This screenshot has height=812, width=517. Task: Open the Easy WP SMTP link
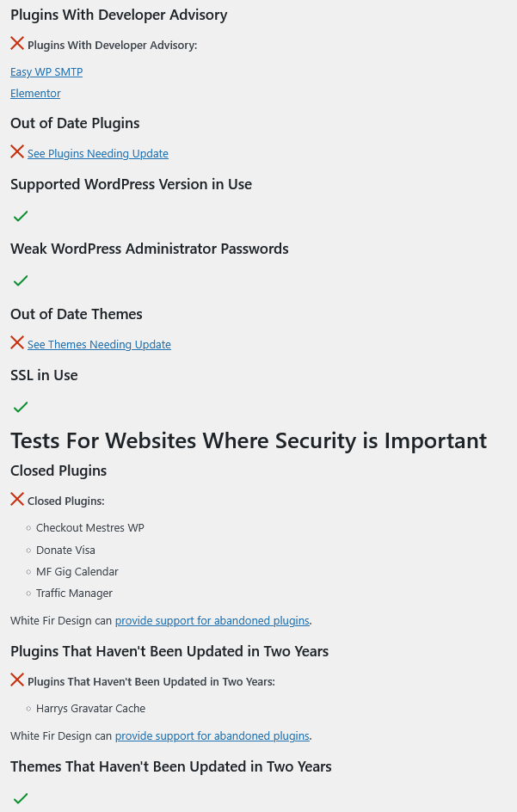[x=46, y=72]
